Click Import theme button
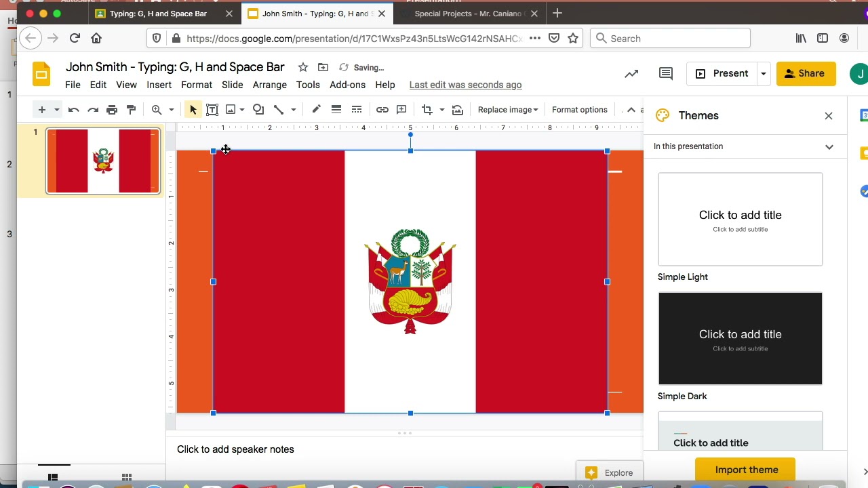868x488 pixels. pos(747,470)
